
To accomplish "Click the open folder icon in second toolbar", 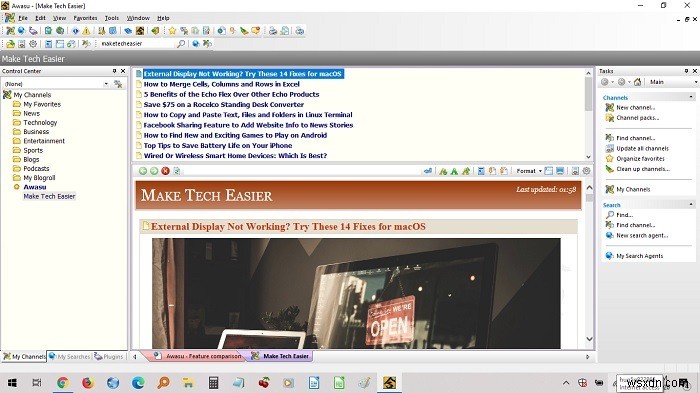I will coord(10,43).
